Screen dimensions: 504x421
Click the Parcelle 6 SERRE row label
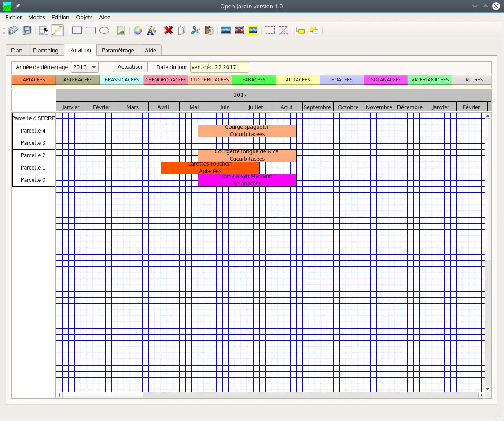pos(34,118)
